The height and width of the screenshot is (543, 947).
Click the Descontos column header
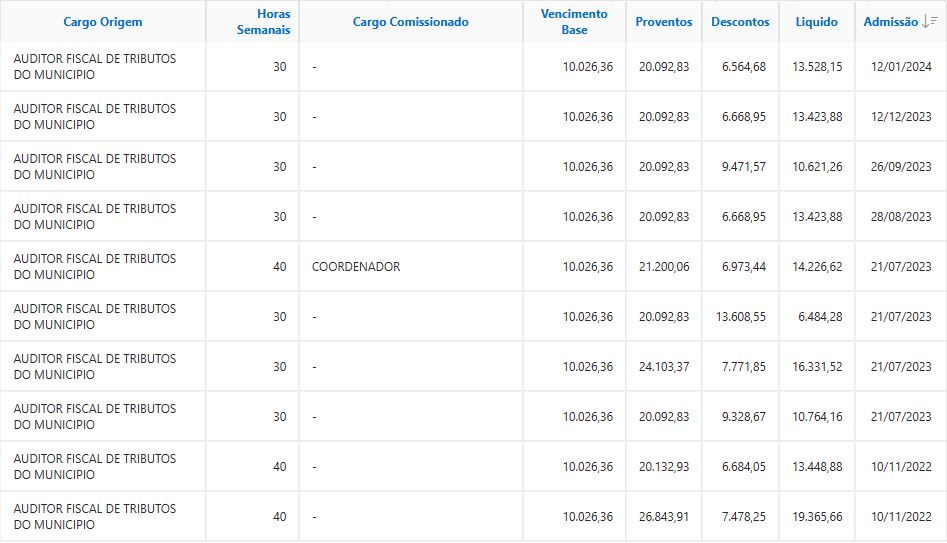(x=741, y=22)
